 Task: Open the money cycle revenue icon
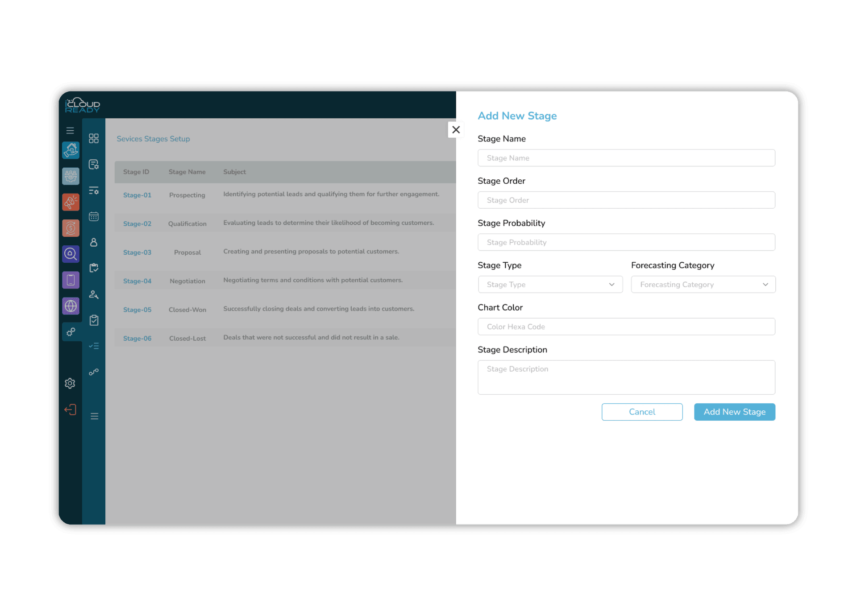pyautogui.click(x=71, y=228)
